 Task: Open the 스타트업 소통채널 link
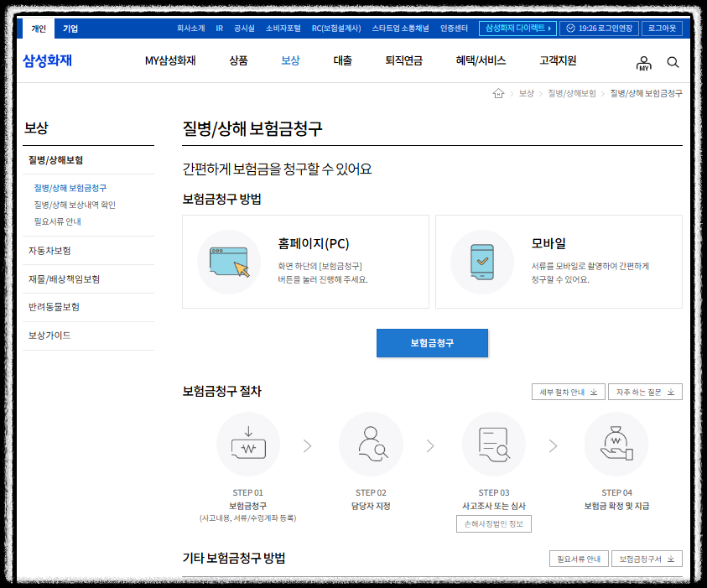coord(400,28)
